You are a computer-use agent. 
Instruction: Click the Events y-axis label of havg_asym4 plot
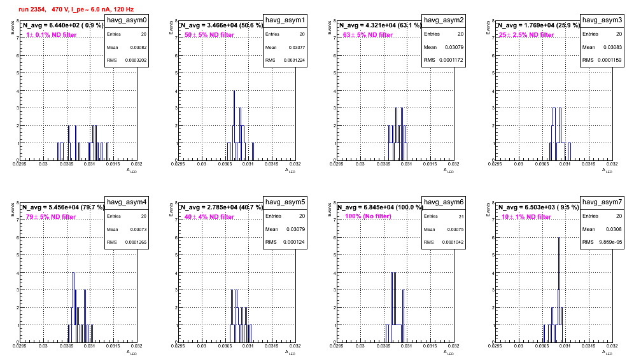[x=12, y=209]
